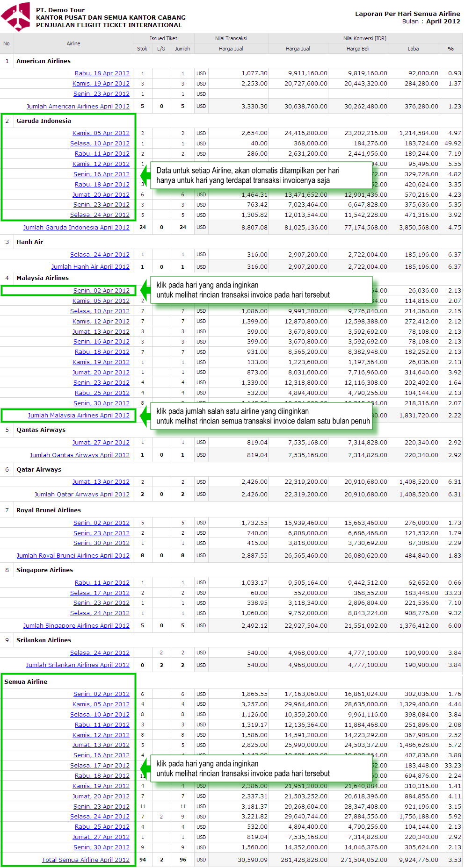Open Senin, 02 Apr 2012 under Royal Brunei Airlines
465x868 pixels.
coord(102,523)
